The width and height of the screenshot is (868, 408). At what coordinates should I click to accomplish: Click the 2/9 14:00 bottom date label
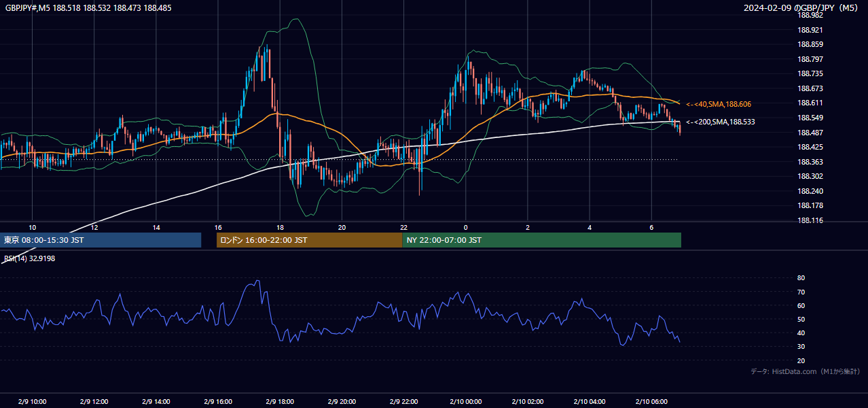(156, 402)
